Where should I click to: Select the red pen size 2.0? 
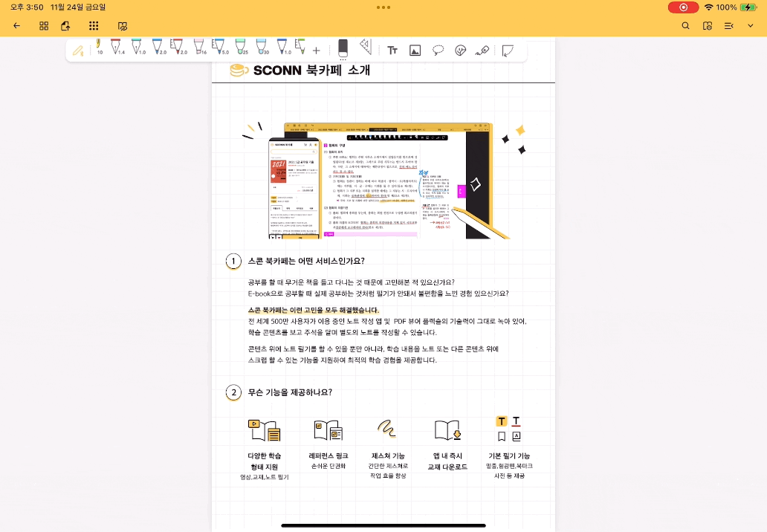pyautogui.click(x=178, y=47)
